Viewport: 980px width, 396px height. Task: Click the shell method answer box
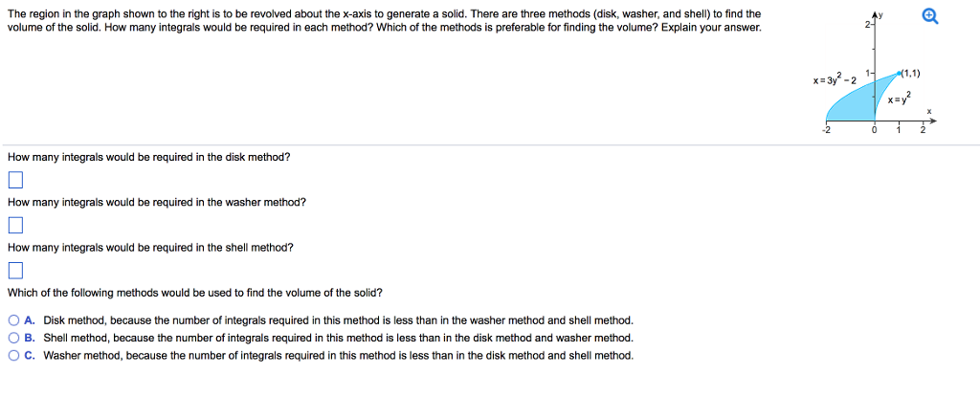14,270
